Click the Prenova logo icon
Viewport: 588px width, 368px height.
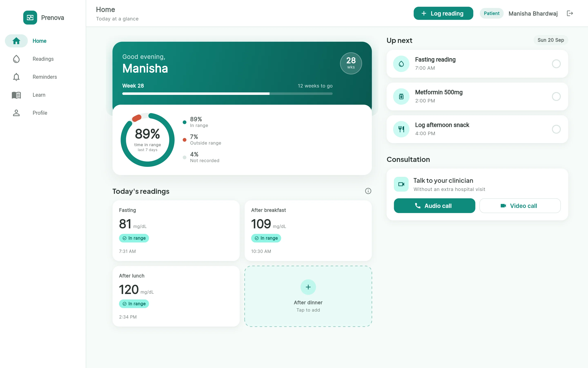[30, 18]
